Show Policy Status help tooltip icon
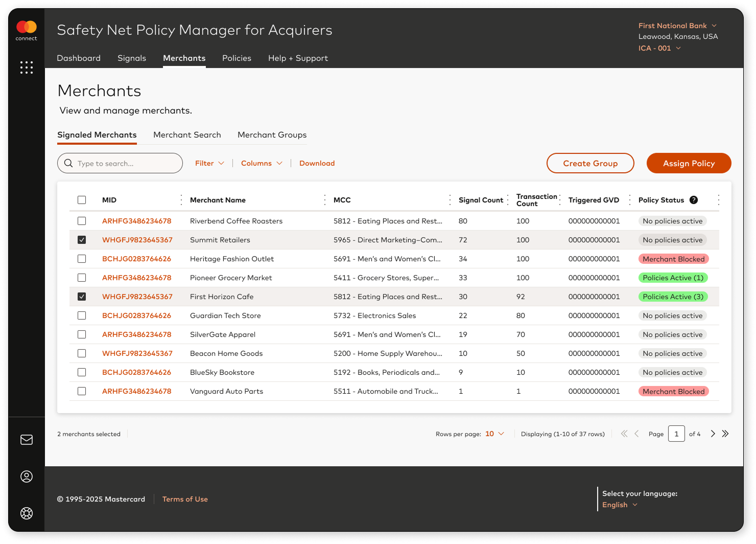The image size is (756, 544). [694, 200]
